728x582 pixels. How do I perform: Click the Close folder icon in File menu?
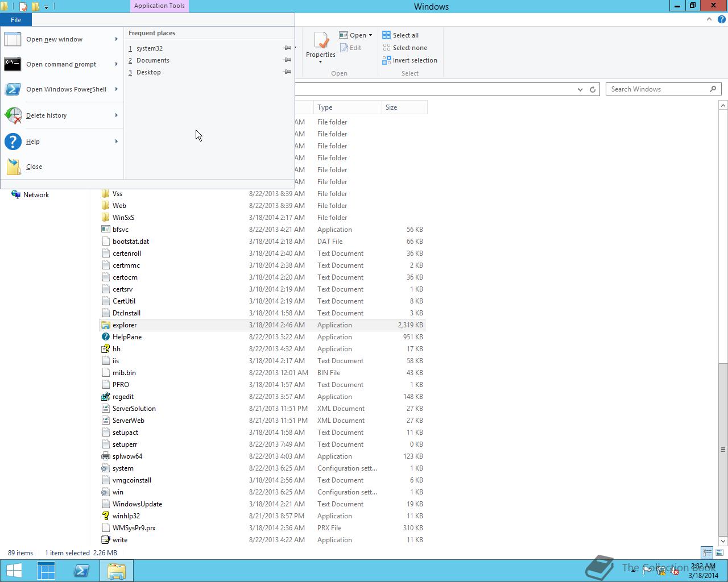14,167
